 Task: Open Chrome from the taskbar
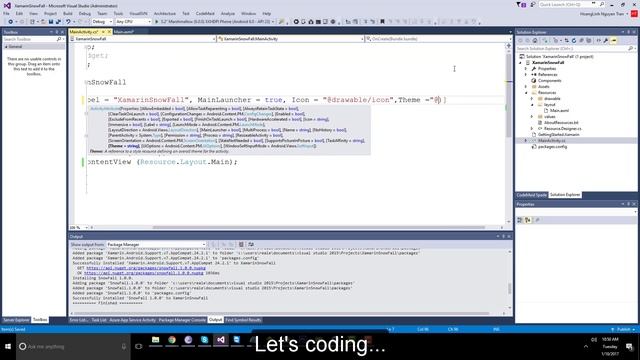[172, 340]
